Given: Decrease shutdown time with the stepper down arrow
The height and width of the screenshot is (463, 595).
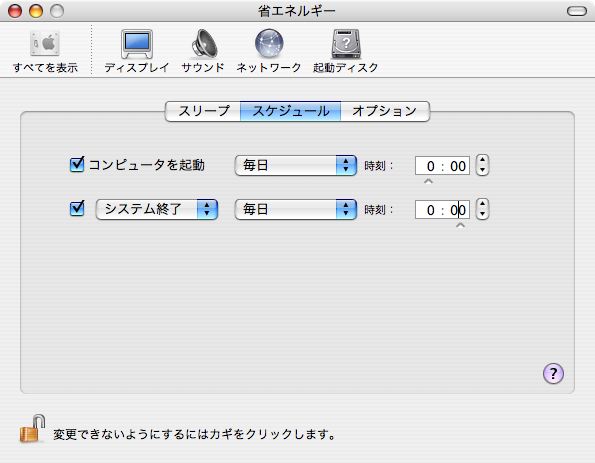Looking at the screenshot, I should coord(482,214).
